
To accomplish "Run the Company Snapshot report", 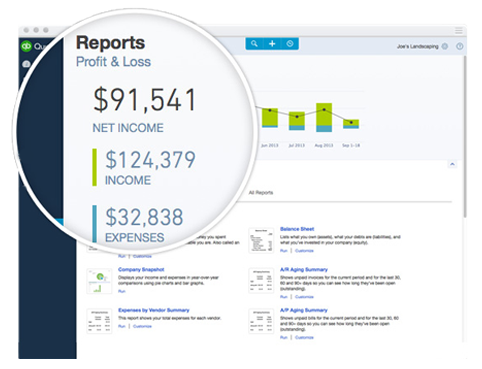I will (122, 291).
